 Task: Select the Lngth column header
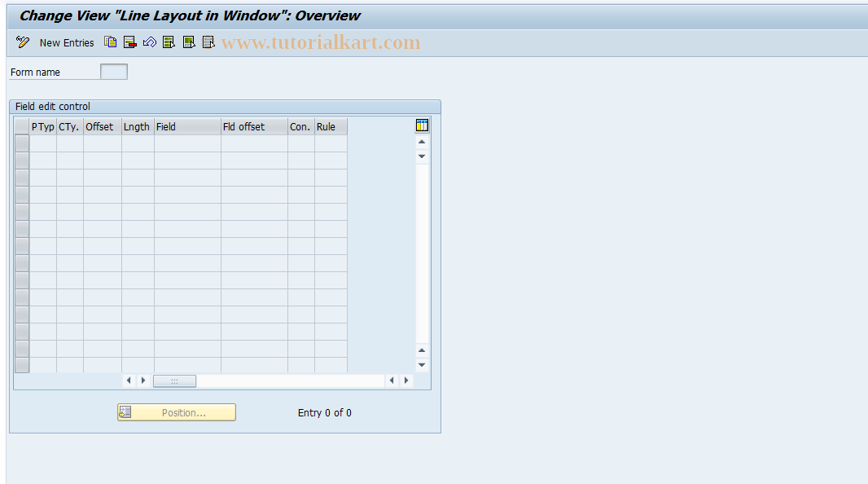coord(138,127)
